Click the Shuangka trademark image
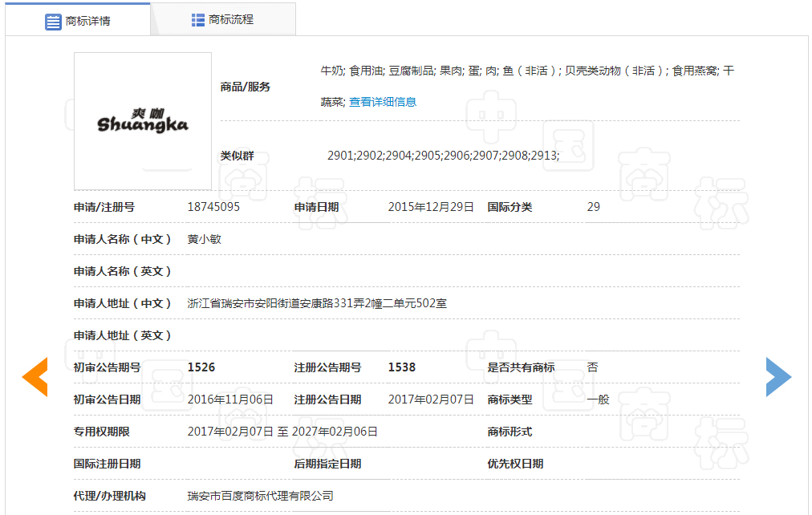This screenshot has height=515, width=812. (142, 121)
